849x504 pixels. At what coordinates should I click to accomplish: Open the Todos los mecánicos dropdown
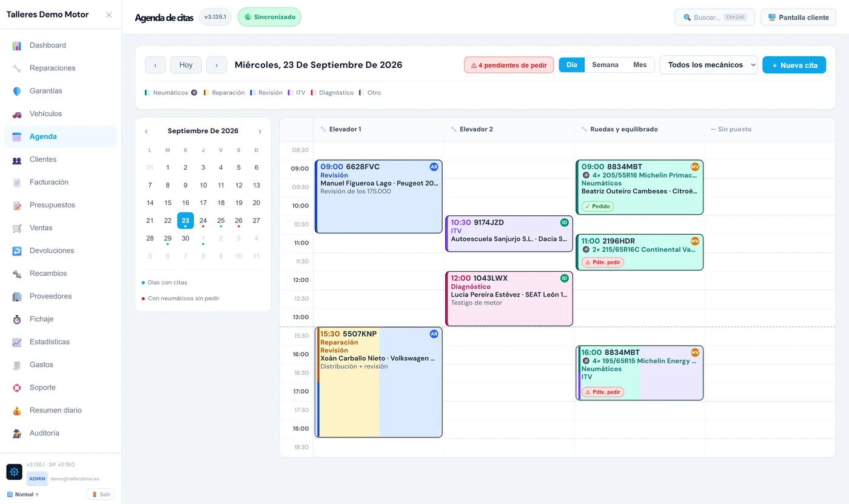[x=709, y=65]
